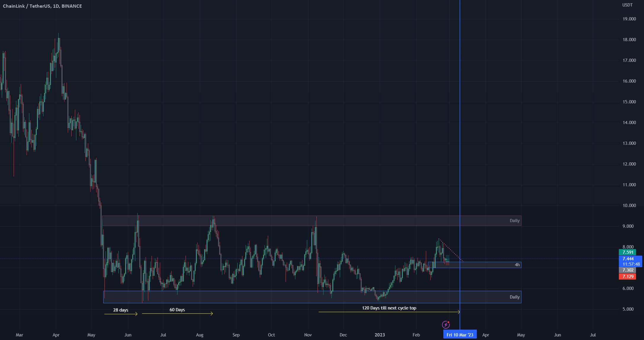Image resolution: width=644 pixels, height=340 pixels.
Task: Click the 10.000 price axis label
Action: 629,206
